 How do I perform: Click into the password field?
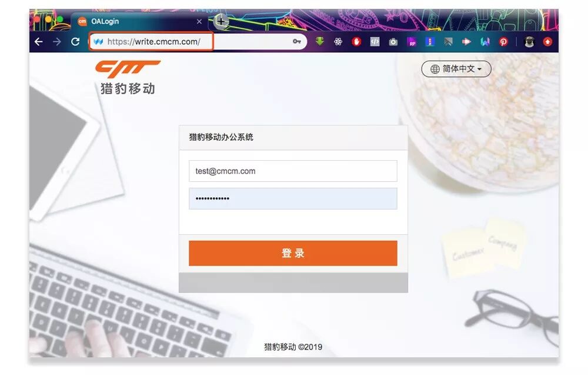[x=293, y=198]
